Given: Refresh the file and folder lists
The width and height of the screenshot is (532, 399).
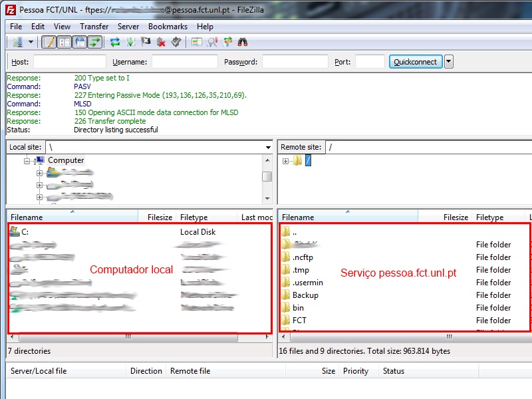Looking at the screenshot, I should click(115, 42).
